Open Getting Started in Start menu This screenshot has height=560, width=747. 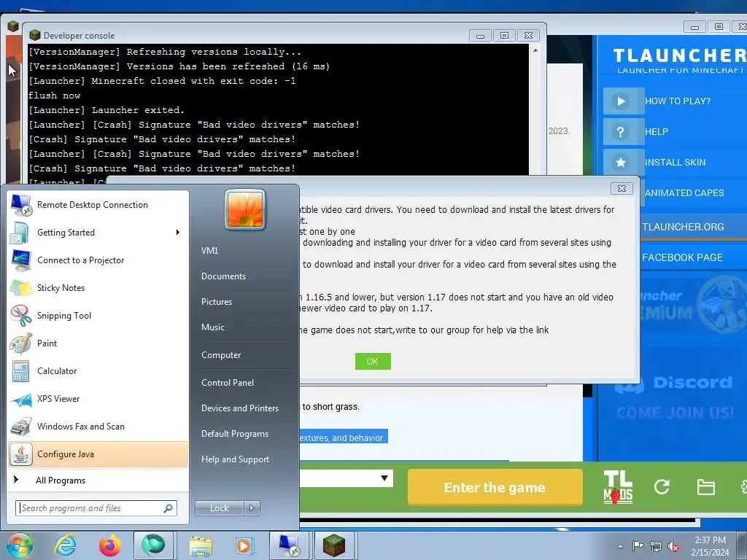tap(98, 233)
